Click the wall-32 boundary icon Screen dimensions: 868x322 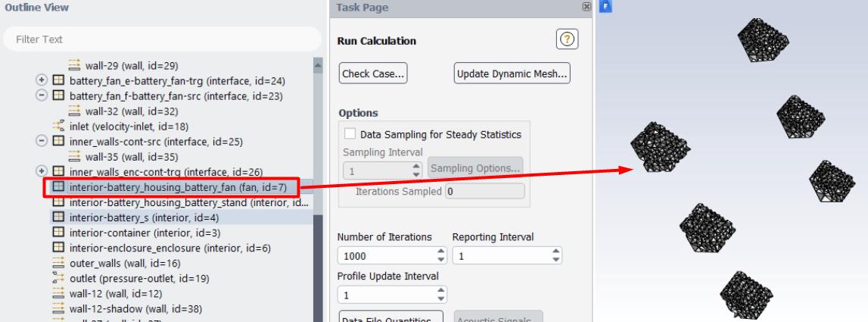74,111
